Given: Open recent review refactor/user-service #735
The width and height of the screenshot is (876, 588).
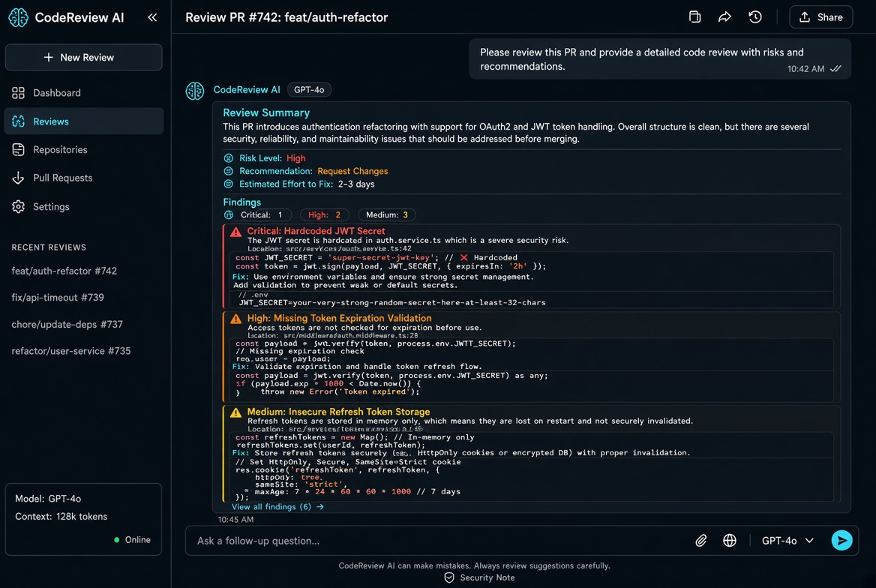Looking at the screenshot, I should pos(71,351).
